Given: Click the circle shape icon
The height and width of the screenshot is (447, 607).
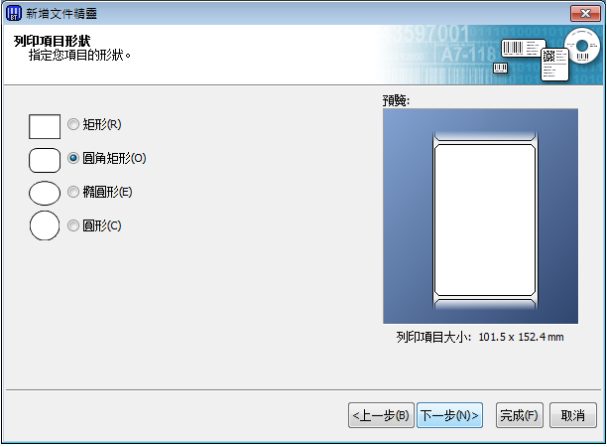Looking at the screenshot, I should (x=45, y=226).
